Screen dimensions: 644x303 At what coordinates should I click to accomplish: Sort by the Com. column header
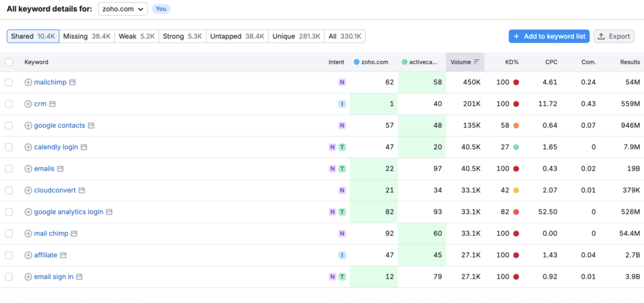pos(589,62)
